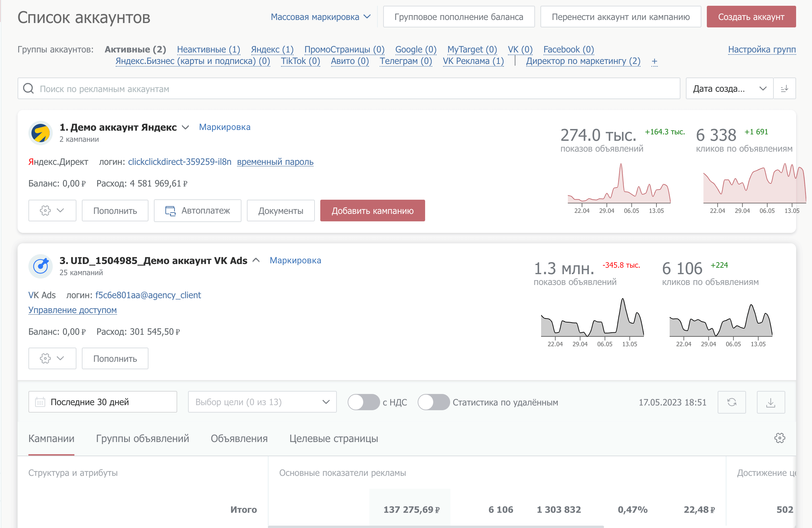The height and width of the screenshot is (528, 812).
Task: Click timestamp 17.05.2023 18:51
Action: tap(672, 402)
